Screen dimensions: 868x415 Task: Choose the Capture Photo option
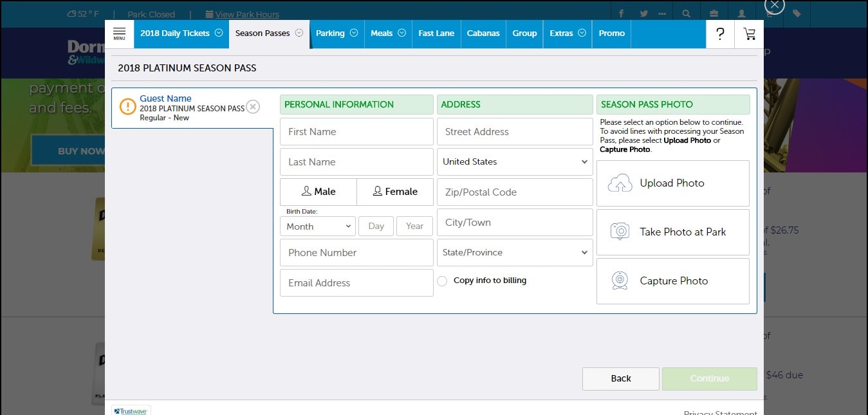[x=673, y=281]
